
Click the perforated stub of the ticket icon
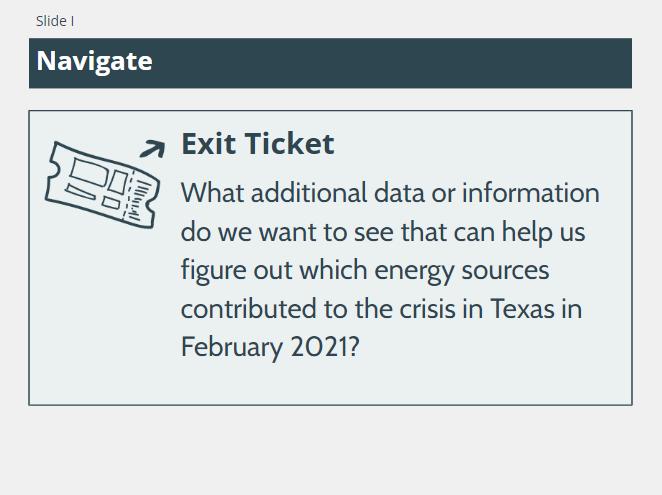(x=141, y=199)
